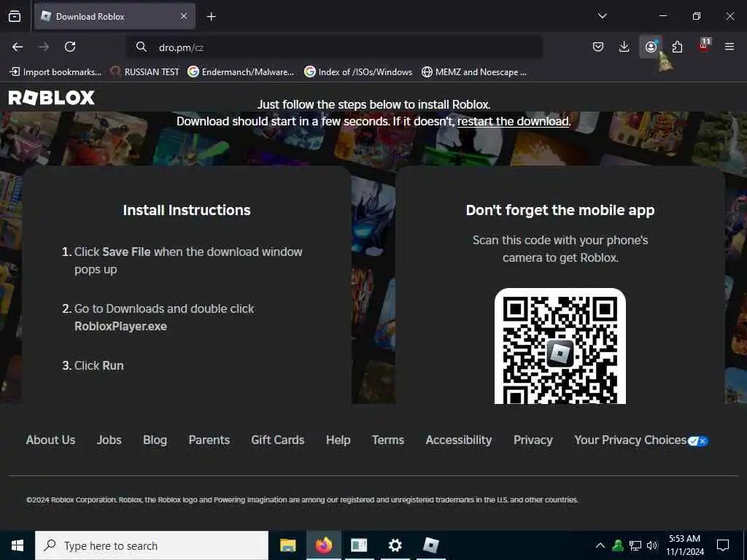Click the restart the download link
The width and height of the screenshot is (747, 560).
coord(513,122)
